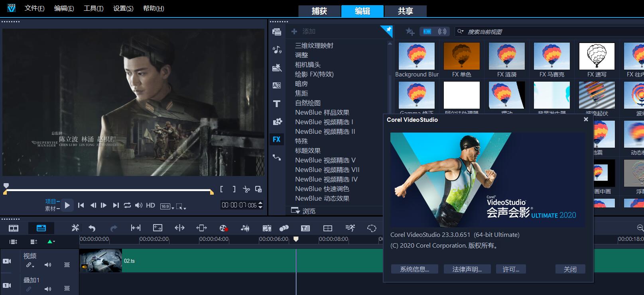
Task: Undo the last action
Action: (92, 228)
